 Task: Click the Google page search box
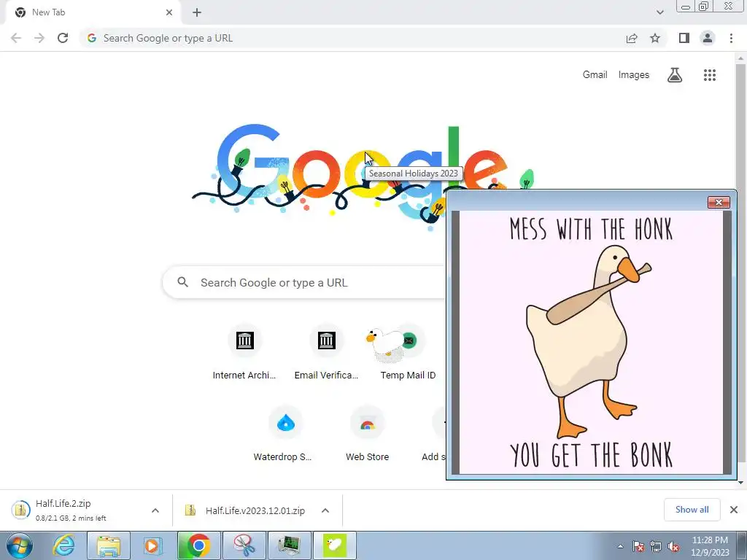(x=305, y=282)
